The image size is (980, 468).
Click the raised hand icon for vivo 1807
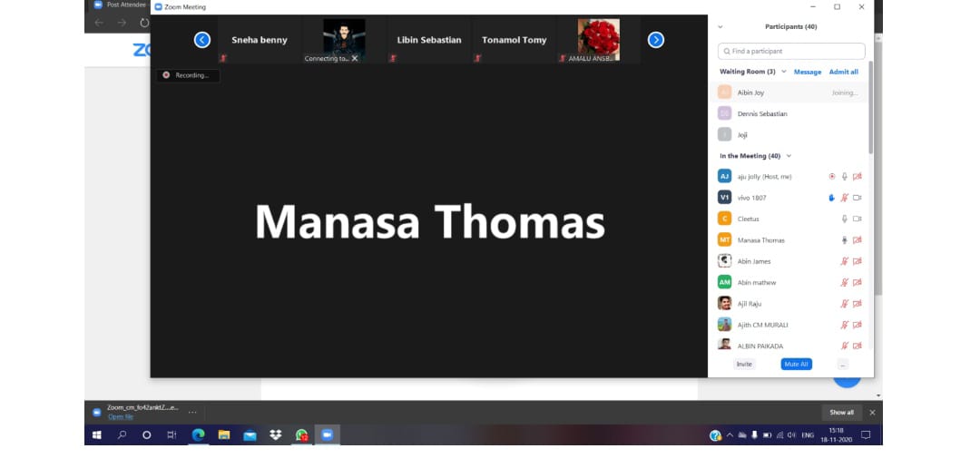(x=831, y=198)
